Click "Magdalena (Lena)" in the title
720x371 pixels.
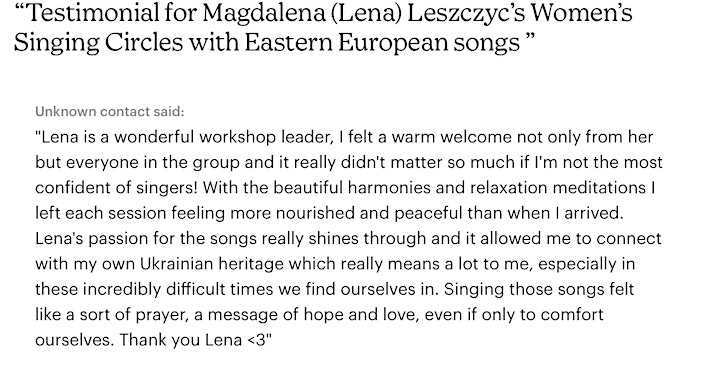coord(303,13)
